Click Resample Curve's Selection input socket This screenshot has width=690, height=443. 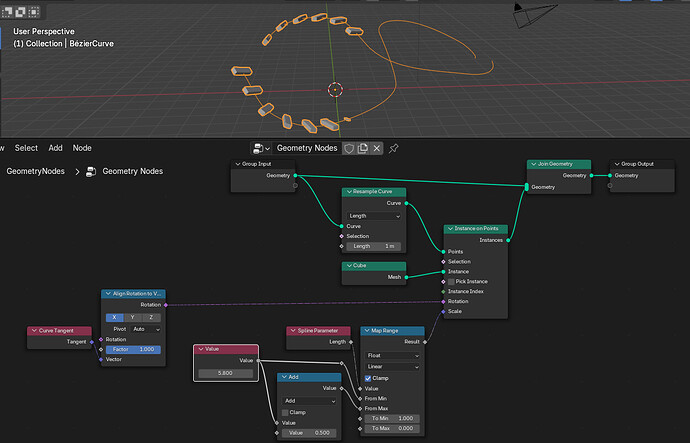point(341,236)
